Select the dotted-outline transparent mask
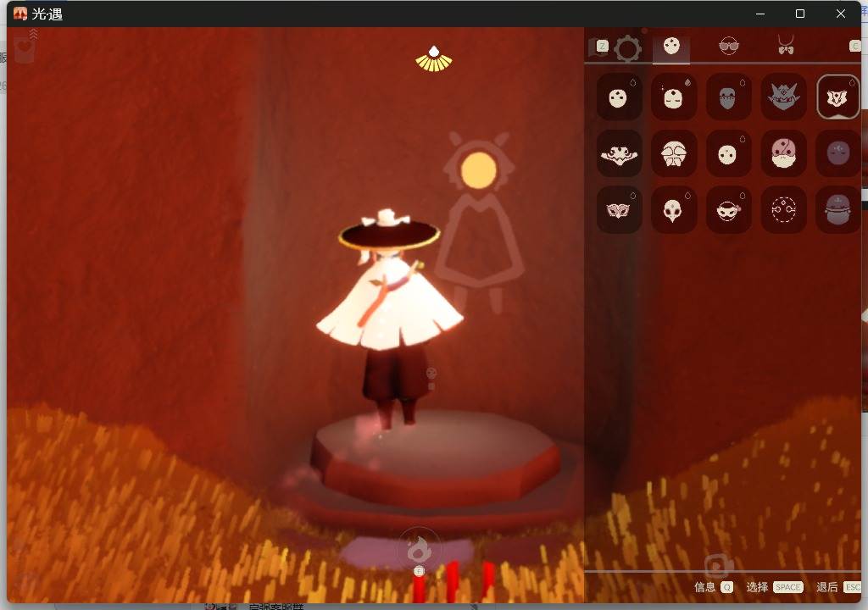This screenshot has width=868, height=610. [783, 210]
